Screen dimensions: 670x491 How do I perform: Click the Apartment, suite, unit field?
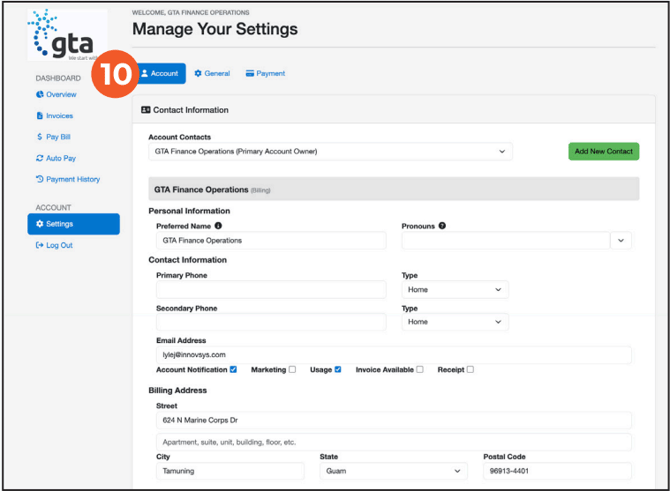pos(394,442)
